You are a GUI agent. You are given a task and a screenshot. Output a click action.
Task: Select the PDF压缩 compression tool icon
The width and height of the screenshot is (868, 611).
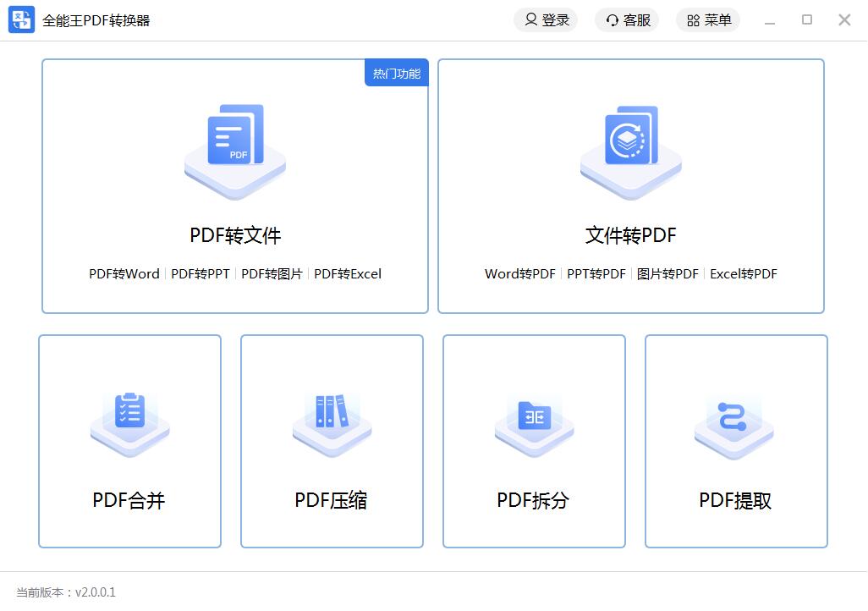click(331, 419)
